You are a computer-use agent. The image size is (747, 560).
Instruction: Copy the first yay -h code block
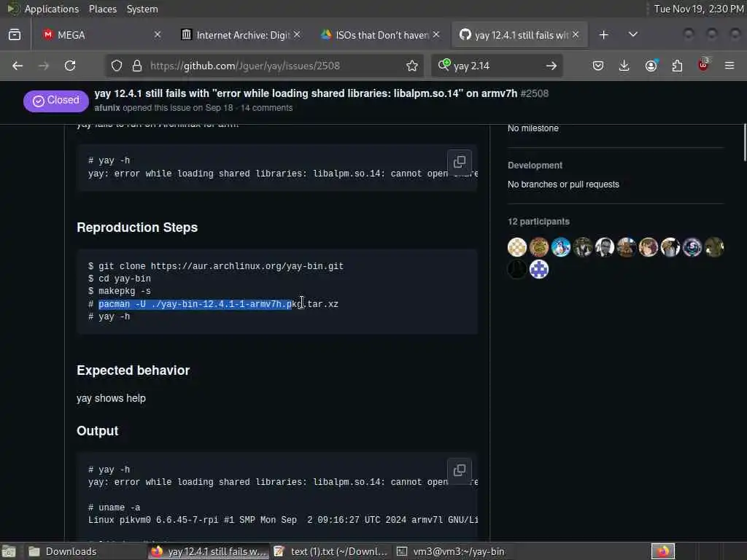pyautogui.click(x=460, y=162)
